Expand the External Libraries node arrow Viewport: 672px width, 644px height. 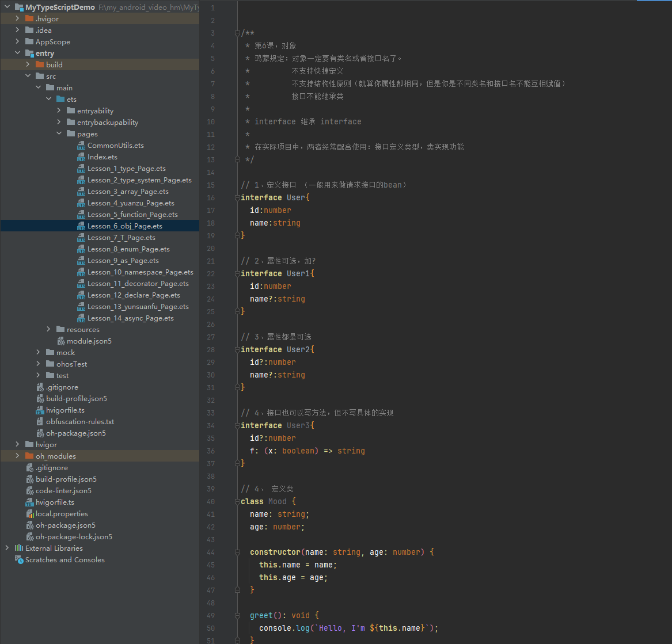click(7, 548)
